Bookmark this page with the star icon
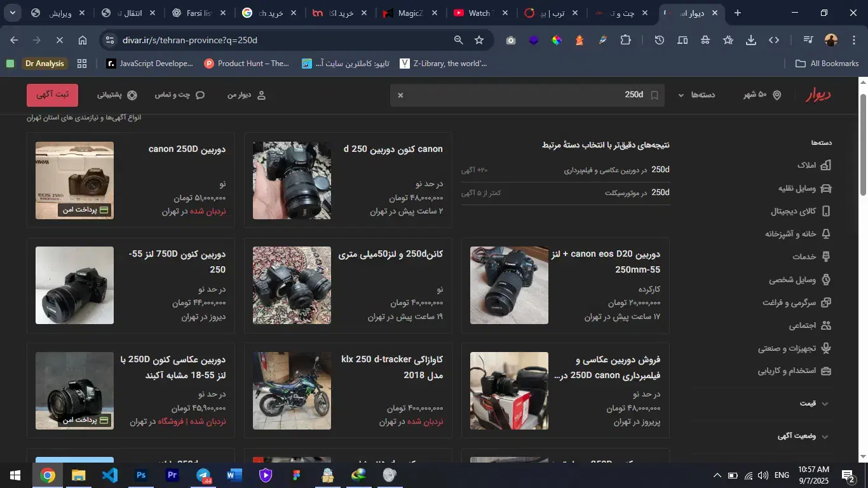The height and width of the screenshot is (488, 868). tap(479, 40)
